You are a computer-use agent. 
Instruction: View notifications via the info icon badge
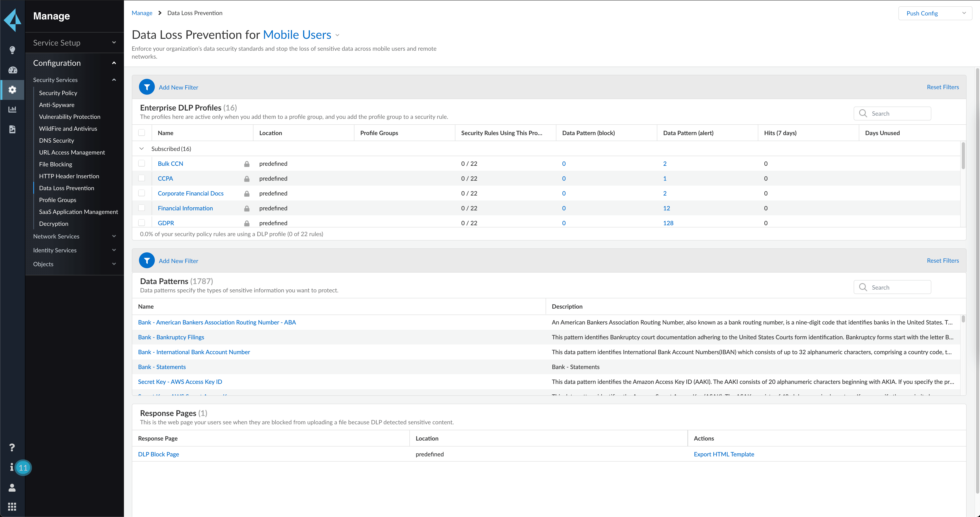(x=12, y=467)
